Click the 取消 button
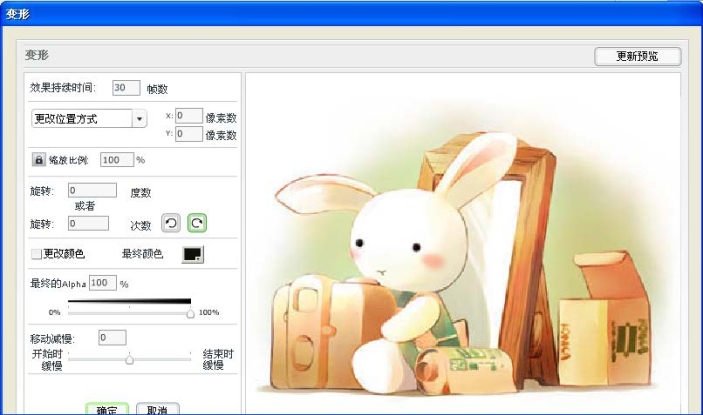 point(156,409)
